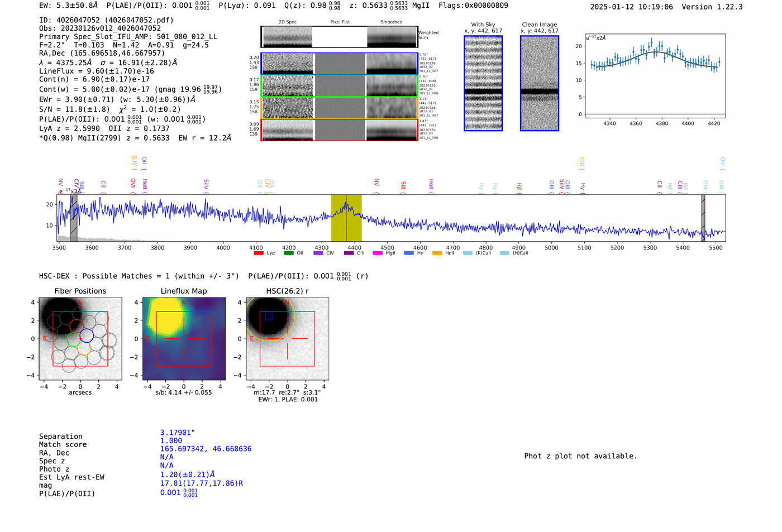
Task: Click the EW: 5.3±50.8Å header text
Action: 68,6
